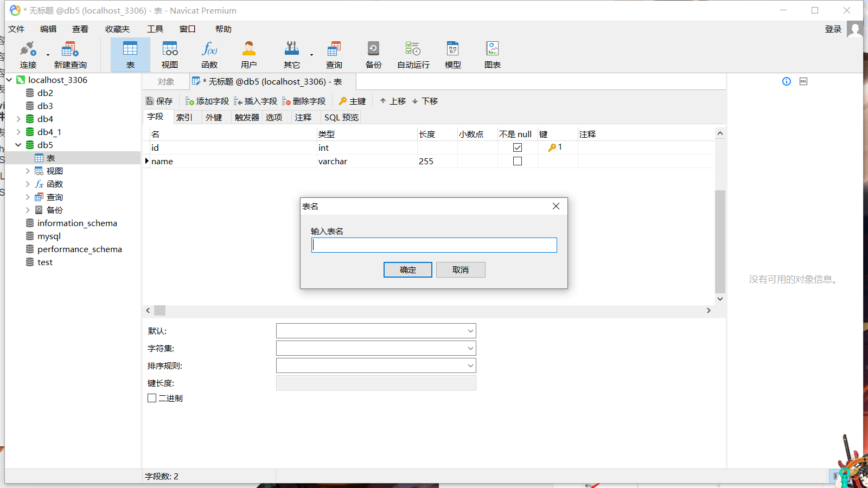Expand the 视图 node under db5
Screen dimensions: 868x488
click(28, 171)
